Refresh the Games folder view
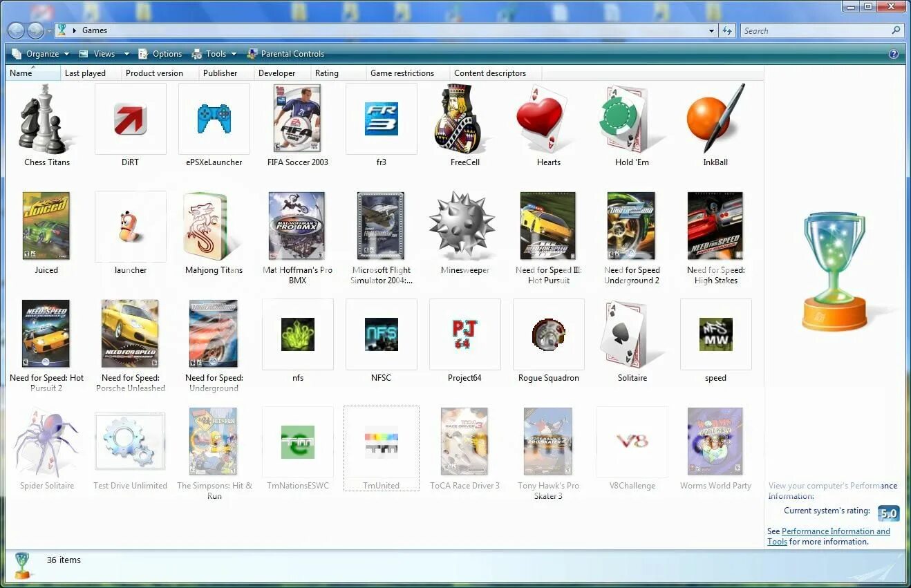 (727, 31)
